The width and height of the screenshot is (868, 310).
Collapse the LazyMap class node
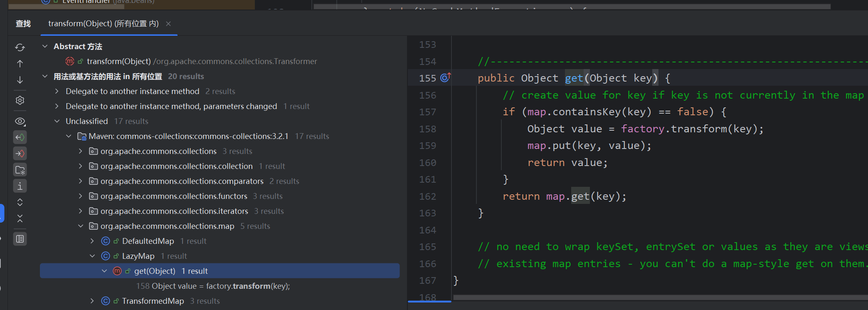coord(92,256)
